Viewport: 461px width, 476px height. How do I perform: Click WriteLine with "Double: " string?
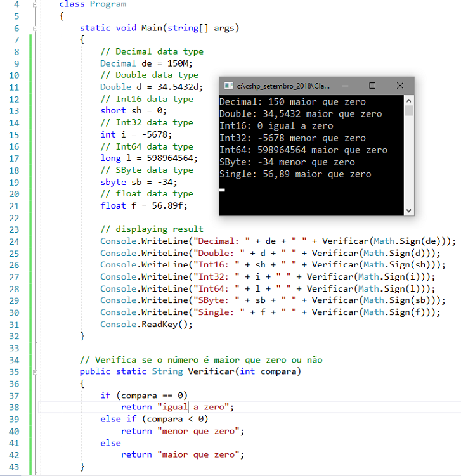(270, 253)
